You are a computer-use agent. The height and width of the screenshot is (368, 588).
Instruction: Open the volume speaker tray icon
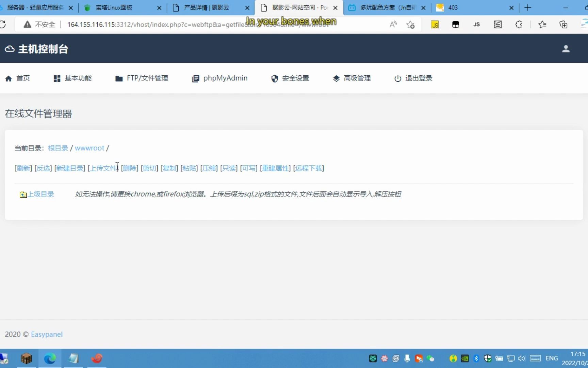click(522, 358)
